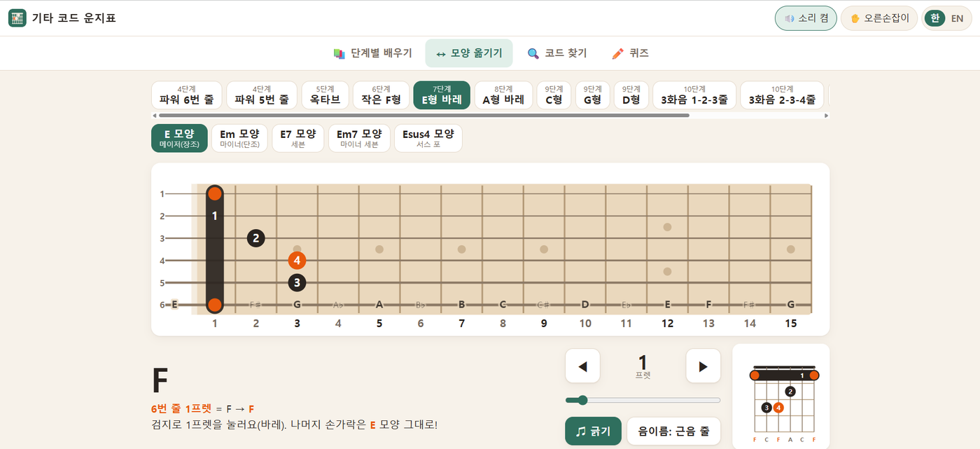Select the 8단계 A형 바레 lesson
Viewport: 980px width, 449px height.
[503, 95]
